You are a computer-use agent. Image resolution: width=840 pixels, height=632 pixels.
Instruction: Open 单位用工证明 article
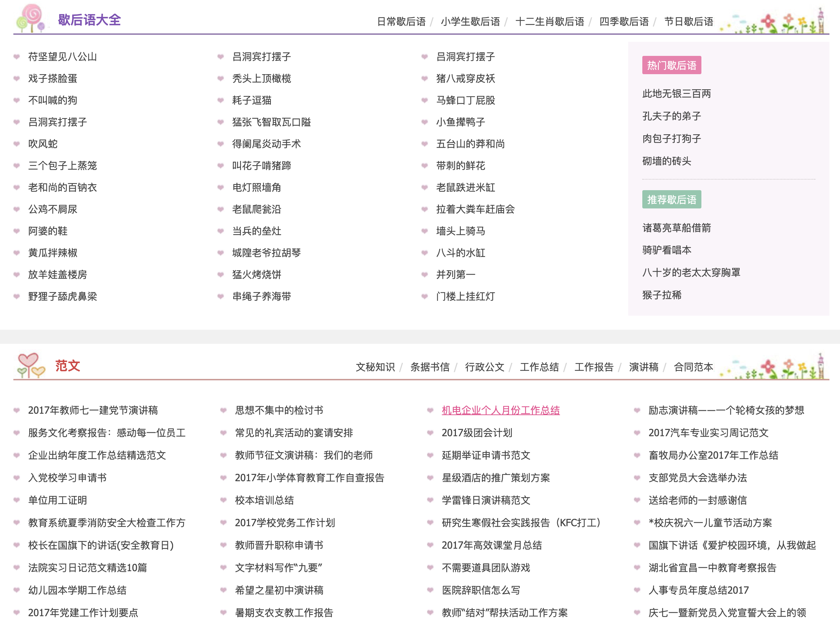(58, 500)
